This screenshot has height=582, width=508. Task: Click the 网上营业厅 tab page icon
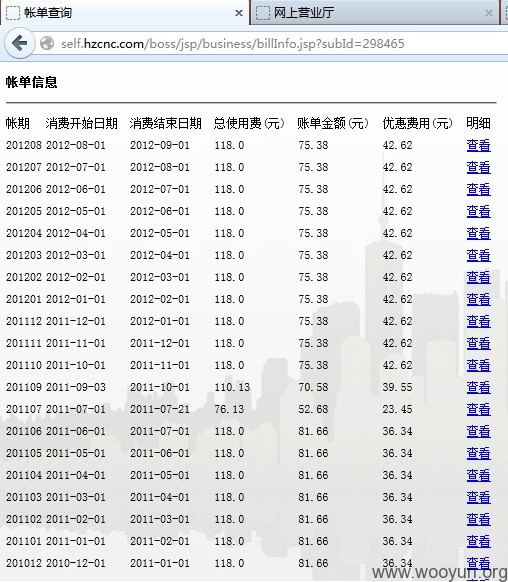click(263, 13)
